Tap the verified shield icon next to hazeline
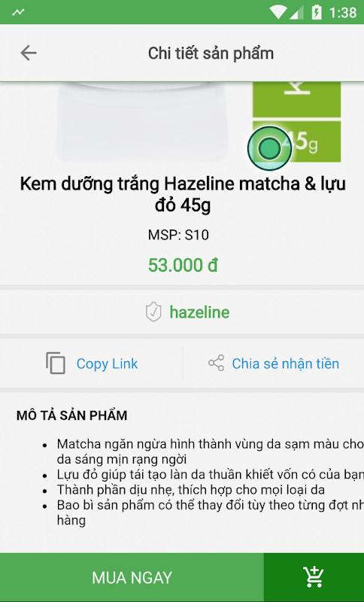This screenshot has width=364, height=602. [x=153, y=312]
